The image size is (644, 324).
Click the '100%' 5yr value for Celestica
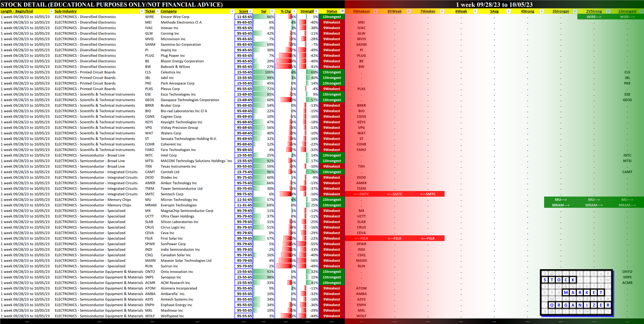pyautogui.click(x=270, y=72)
